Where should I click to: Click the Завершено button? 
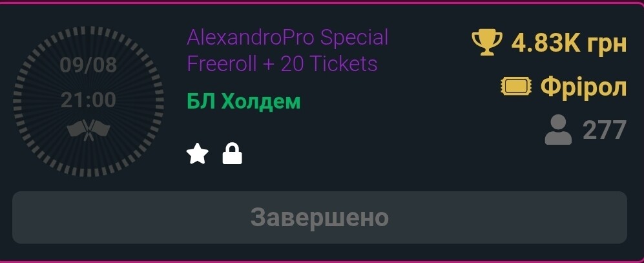[320, 217]
